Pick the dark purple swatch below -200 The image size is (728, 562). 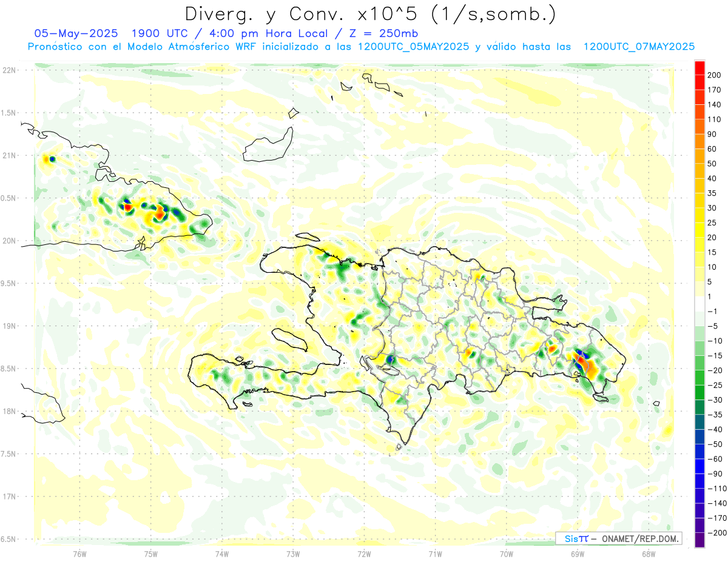click(x=699, y=540)
